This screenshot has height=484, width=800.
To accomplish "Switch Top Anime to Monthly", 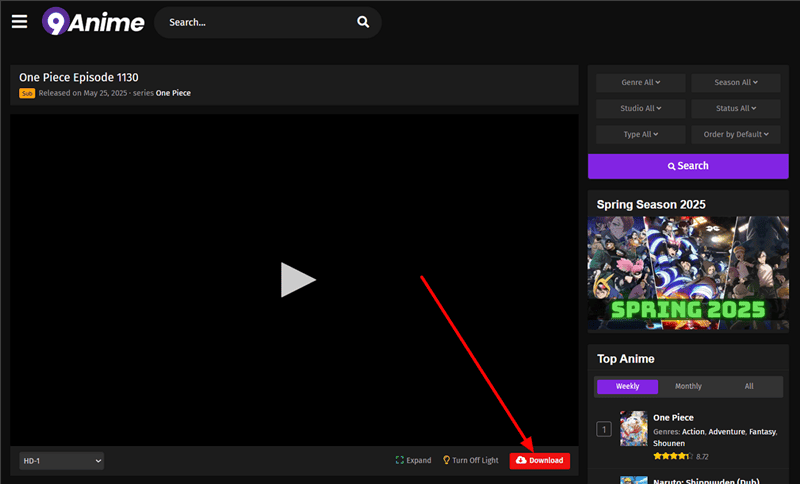I will (688, 387).
